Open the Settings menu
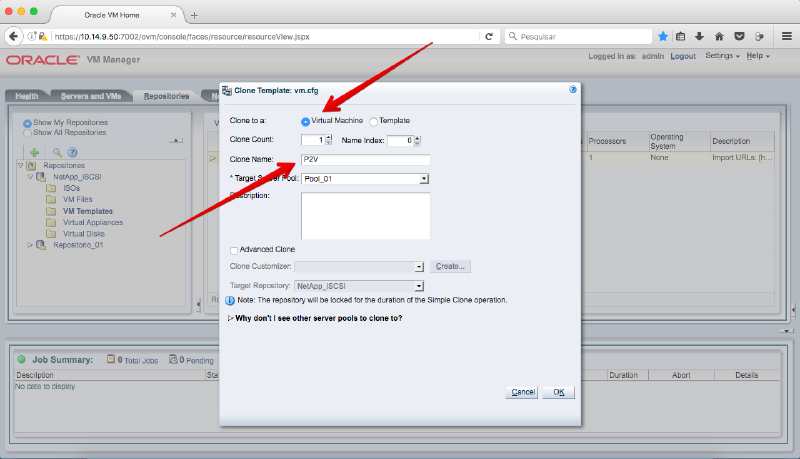The image size is (800, 459). 722,56
